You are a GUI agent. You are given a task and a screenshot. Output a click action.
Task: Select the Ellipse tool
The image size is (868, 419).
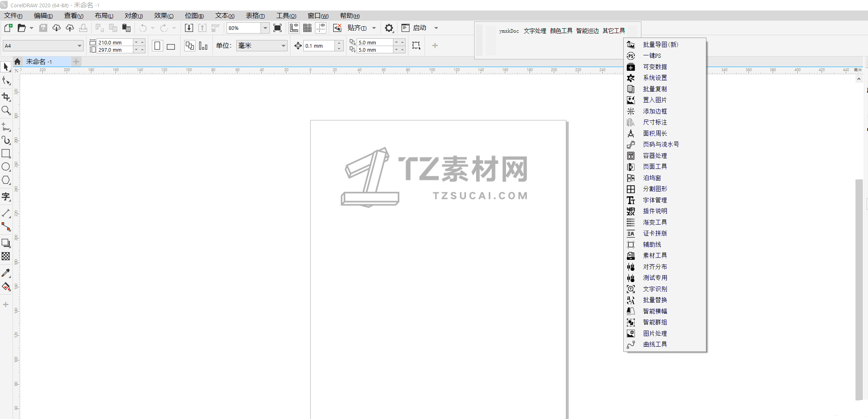pyautogui.click(x=6, y=167)
